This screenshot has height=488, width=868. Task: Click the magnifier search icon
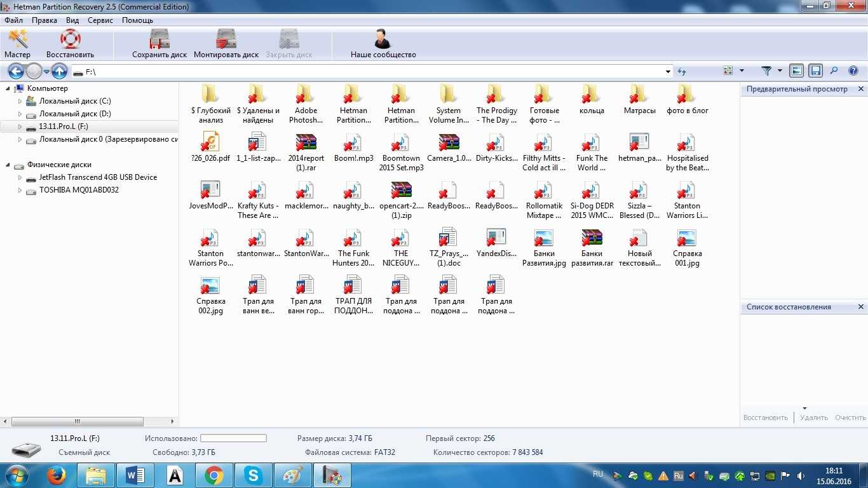point(834,71)
